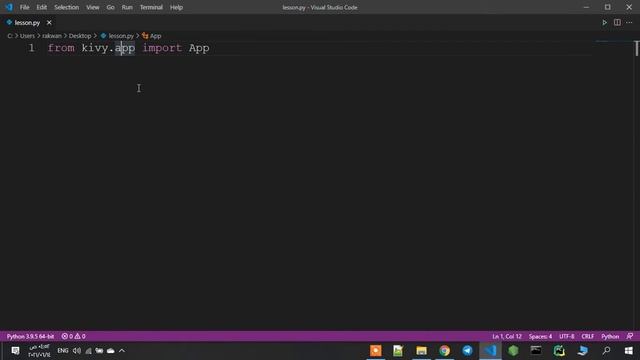
Task: Click the ENG language indicator
Action: (63, 351)
